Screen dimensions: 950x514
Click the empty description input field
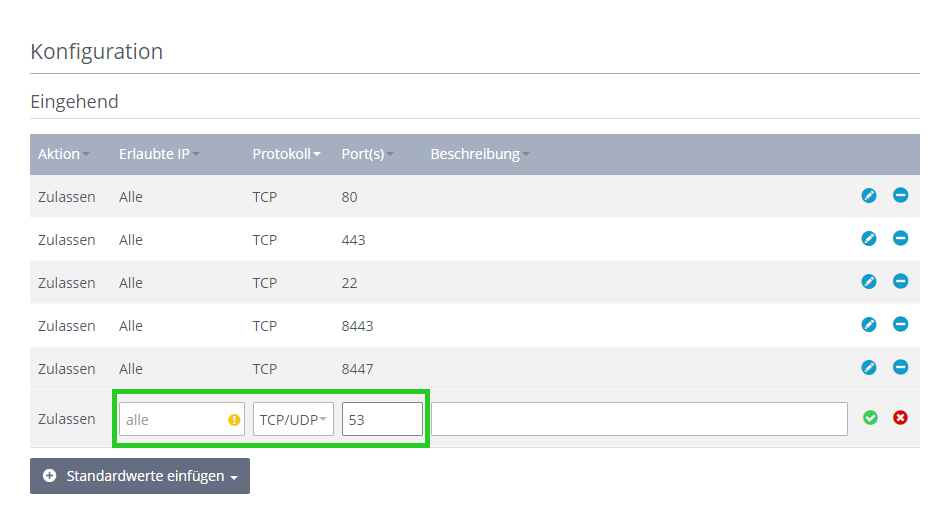pyautogui.click(x=639, y=419)
